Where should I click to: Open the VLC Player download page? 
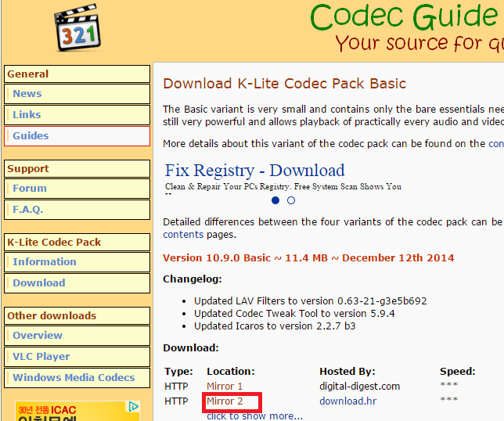tap(77, 357)
